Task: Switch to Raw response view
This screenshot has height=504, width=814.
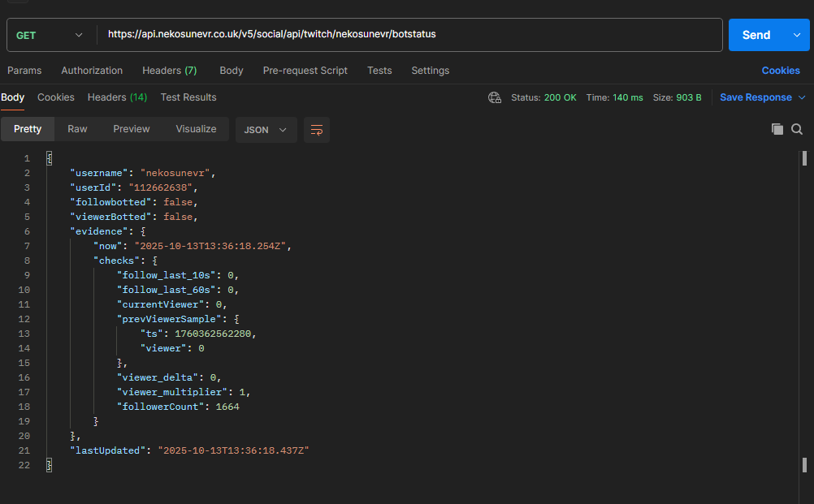Action: click(x=77, y=129)
